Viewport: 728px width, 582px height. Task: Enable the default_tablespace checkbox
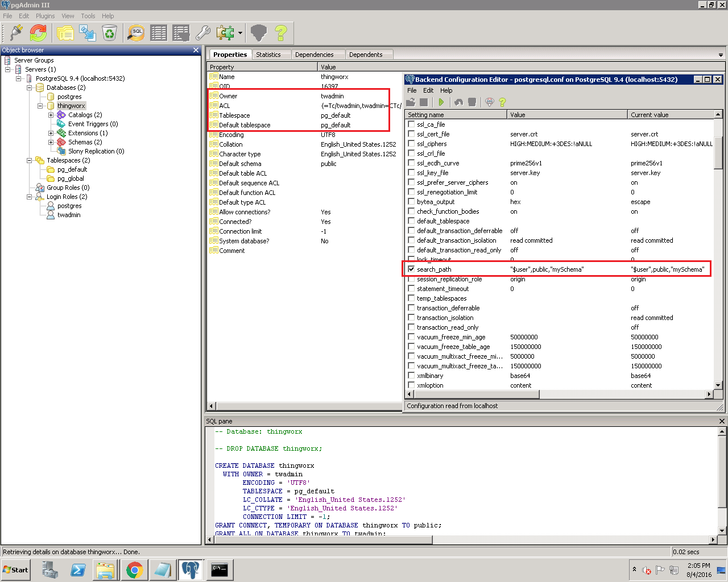pos(411,221)
